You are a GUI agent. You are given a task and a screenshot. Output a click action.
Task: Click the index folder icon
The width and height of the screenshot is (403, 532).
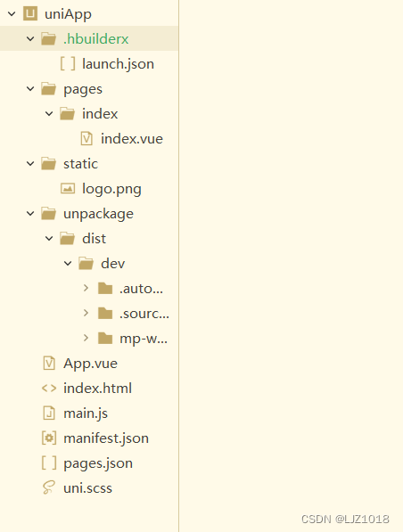67,114
